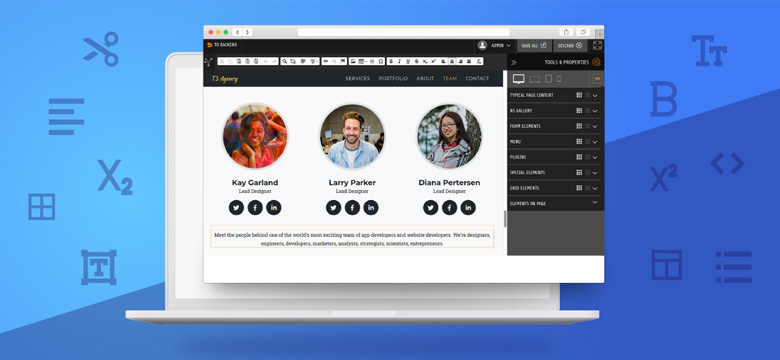Select the tablet portrait preview icon

point(548,79)
